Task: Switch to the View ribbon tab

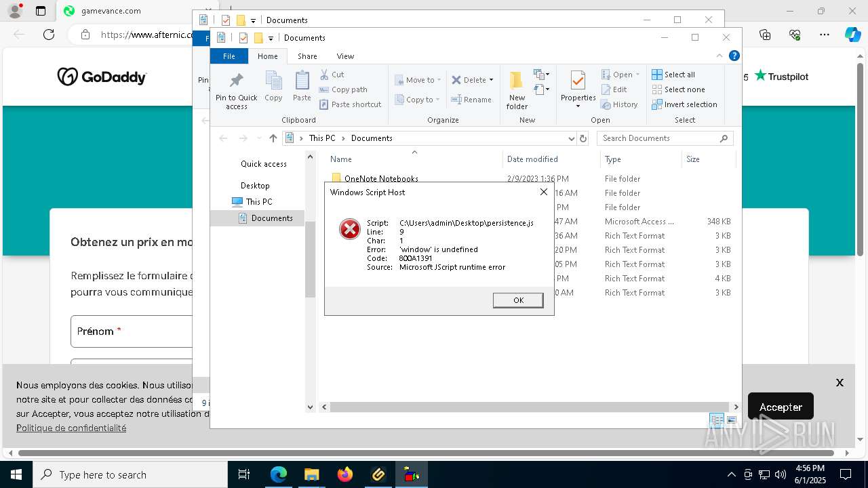Action: coord(345,56)
